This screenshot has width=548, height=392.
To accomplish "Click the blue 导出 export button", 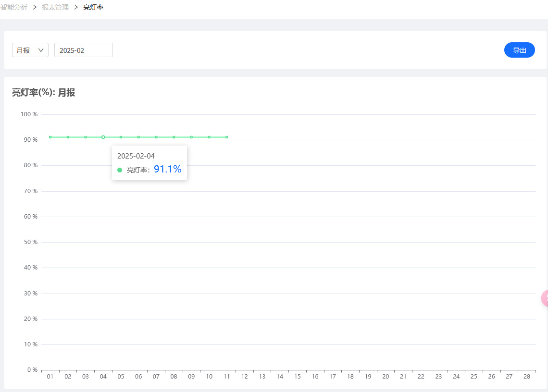I will click(x=519, y=50).
